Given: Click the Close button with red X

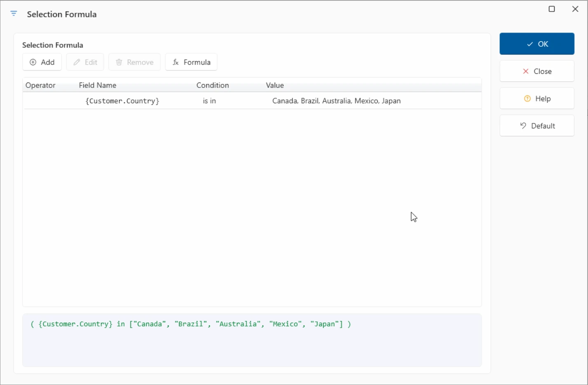Looking at the screenshot, I should (x=537, y=71).
